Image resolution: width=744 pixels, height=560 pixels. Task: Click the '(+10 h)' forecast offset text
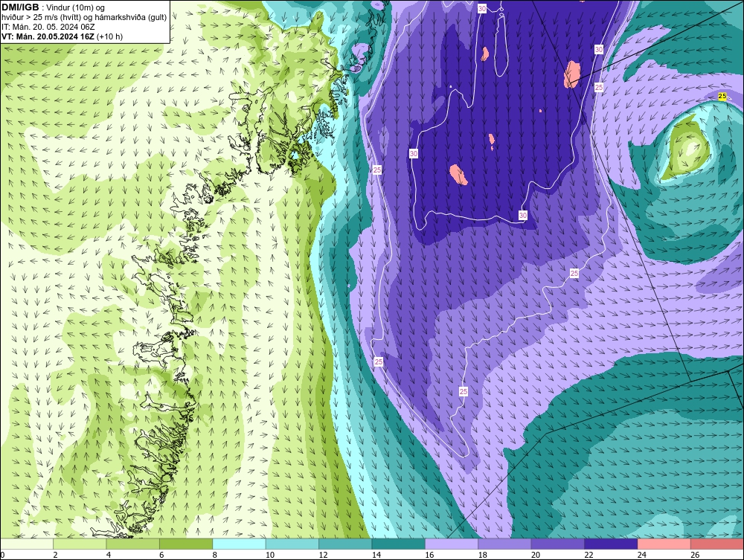109,36
